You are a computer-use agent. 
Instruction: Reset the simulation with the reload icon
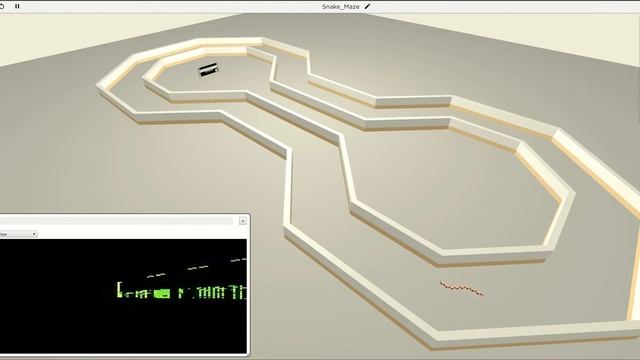[x=2, y=6]
